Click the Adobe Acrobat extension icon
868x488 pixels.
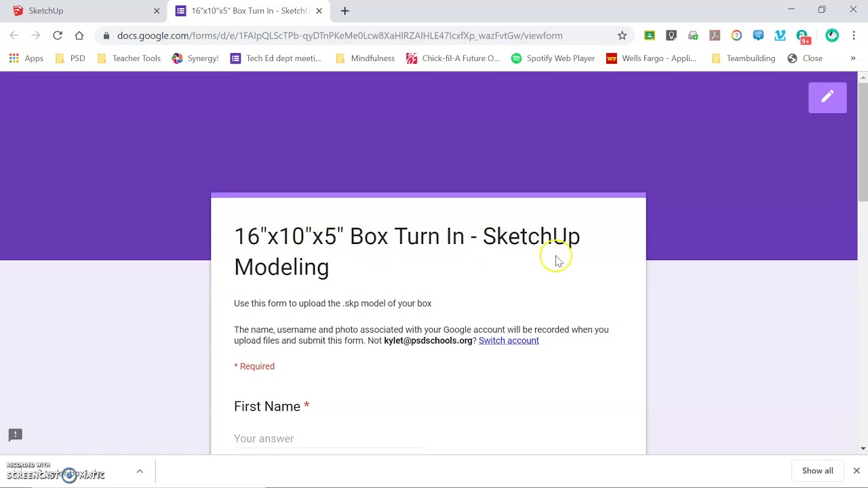coord(715,35)
